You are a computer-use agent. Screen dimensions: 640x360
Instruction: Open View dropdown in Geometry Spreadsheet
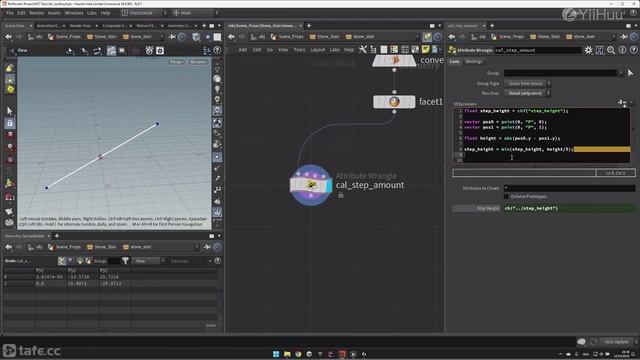[x=149, y=261]
